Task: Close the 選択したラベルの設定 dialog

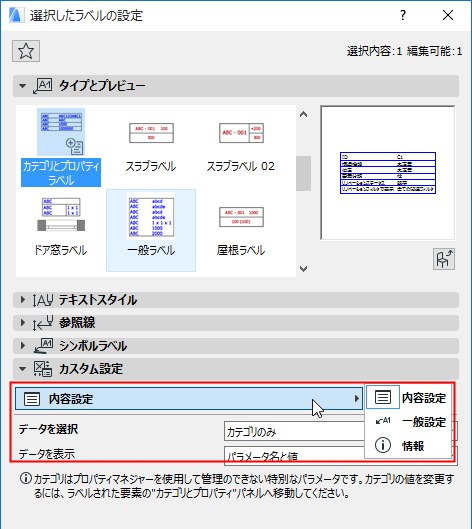Action: coord(448,15)
